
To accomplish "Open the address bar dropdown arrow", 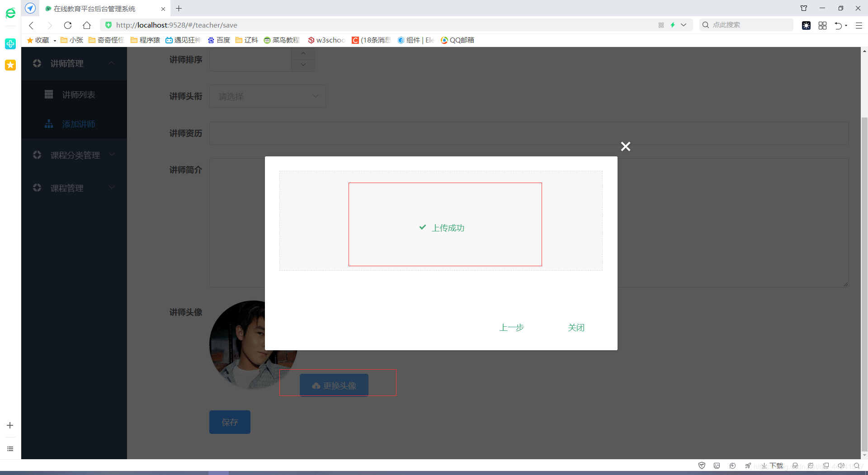I will point(684,25).
